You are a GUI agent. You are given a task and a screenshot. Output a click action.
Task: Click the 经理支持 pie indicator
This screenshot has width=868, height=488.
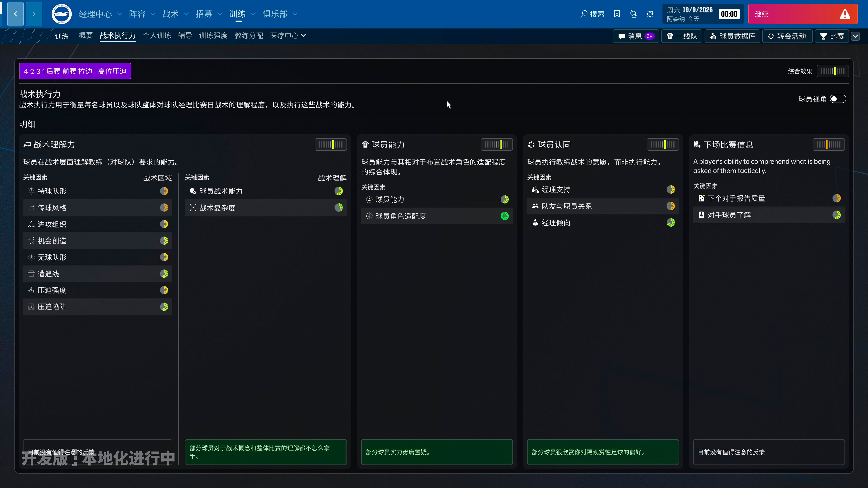pyautogui.click(x=670, y=189)
